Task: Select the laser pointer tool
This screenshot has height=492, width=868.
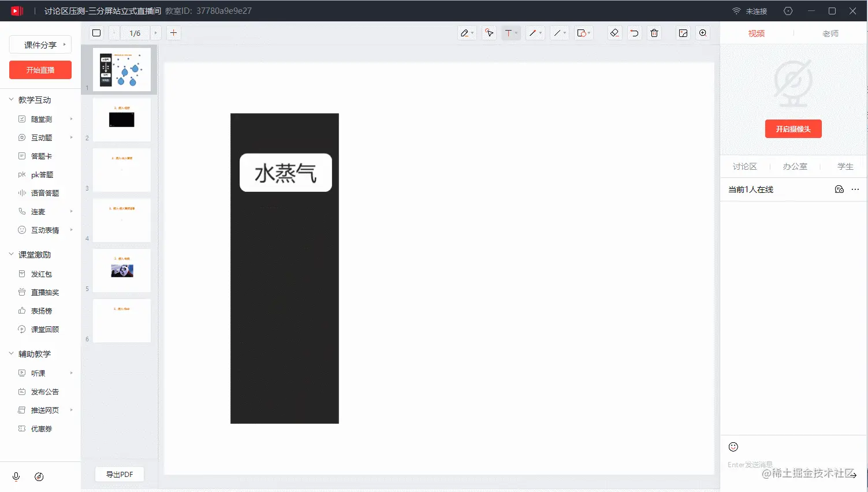Action: click(x=489, y=33)
